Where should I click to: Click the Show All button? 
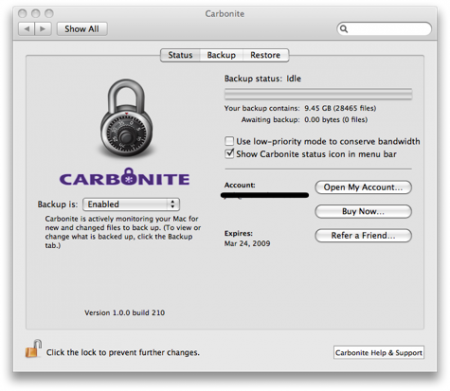pos(82,29)
